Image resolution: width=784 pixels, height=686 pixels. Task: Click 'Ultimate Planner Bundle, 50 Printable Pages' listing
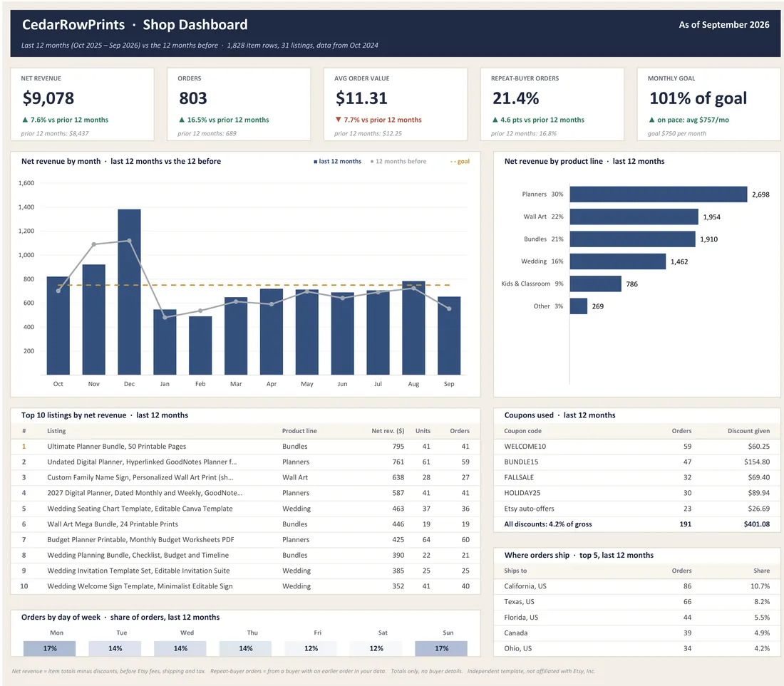click(116, 447)
